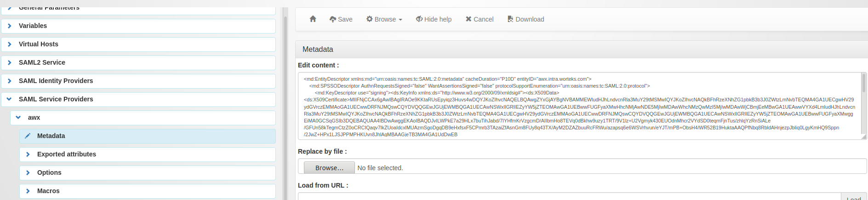Viewport: 868px width, 200px height.
Task: Expand SAML Identity Providers
Action: pyautogui.click(x=138, y=81)
